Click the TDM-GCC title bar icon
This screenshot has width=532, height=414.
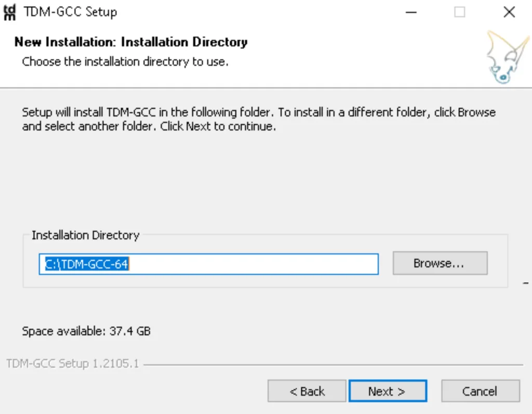(x=9, y=12)
